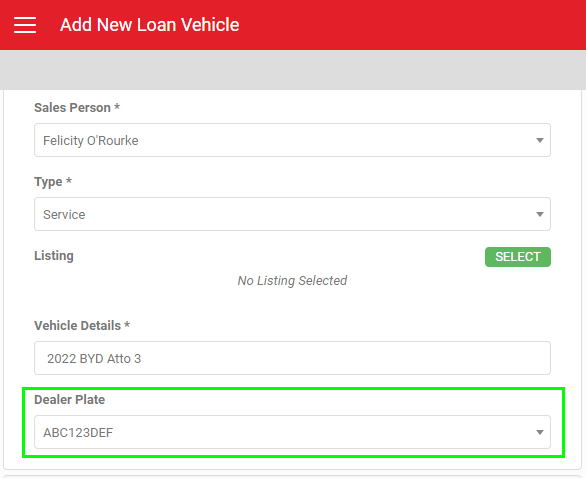Click the Add New Loan Vehicle title
586x478 pixels.
tap(149, 25)
